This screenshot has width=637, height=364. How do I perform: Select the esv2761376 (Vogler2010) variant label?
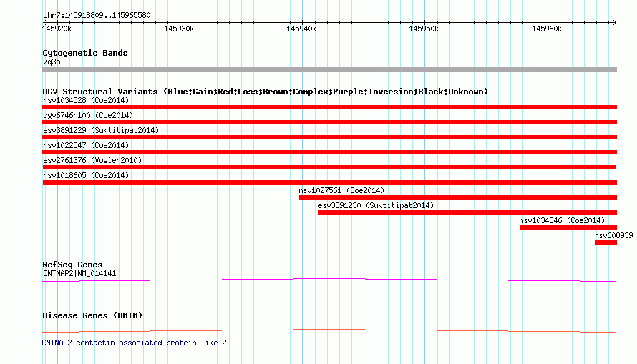tap(92, 160)
